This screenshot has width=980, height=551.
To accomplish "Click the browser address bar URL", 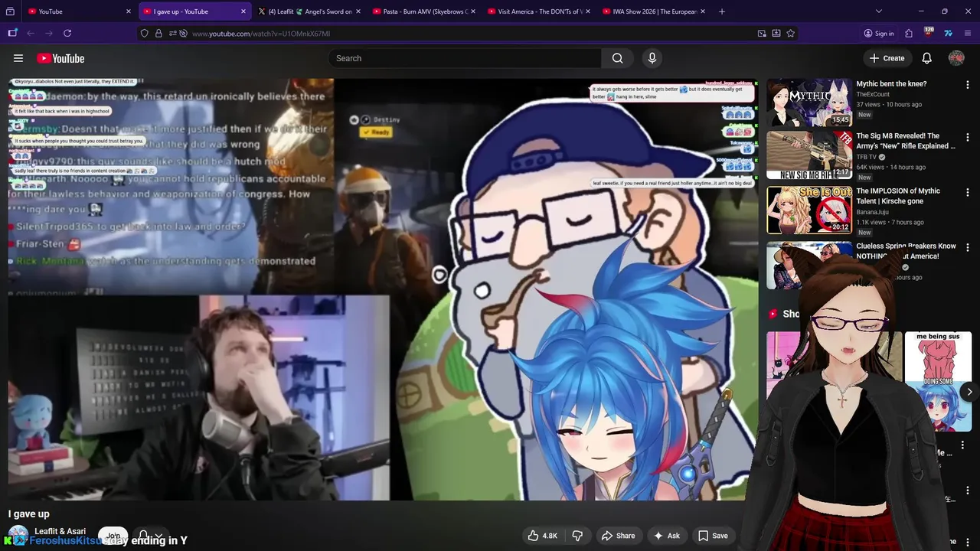I will (x=261, y=34).
